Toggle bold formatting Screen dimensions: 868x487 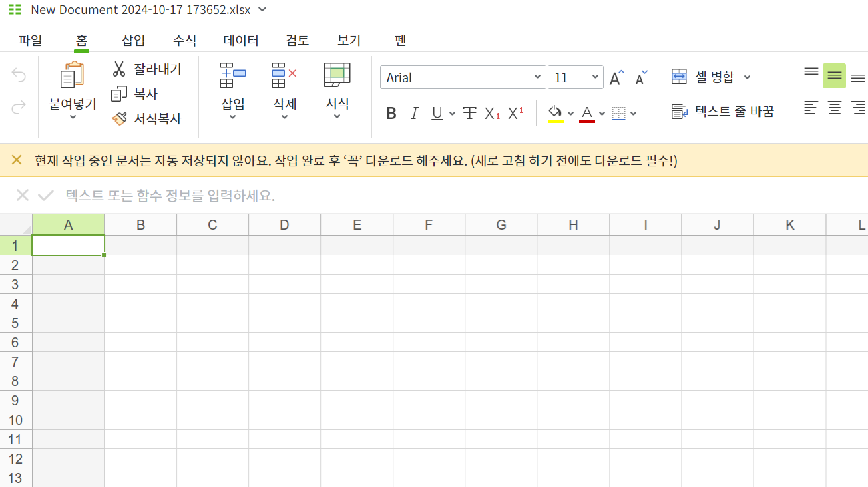[x=391, y=112]
